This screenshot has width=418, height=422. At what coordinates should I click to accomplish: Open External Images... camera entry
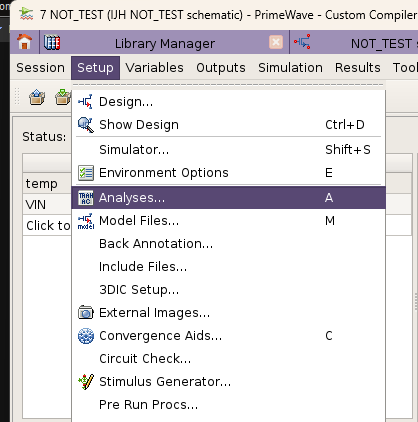(x=228, y=313)
